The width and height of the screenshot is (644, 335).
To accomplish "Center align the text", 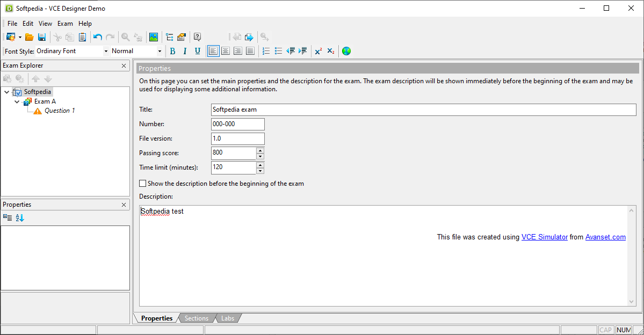I will [x=226, y=52].
